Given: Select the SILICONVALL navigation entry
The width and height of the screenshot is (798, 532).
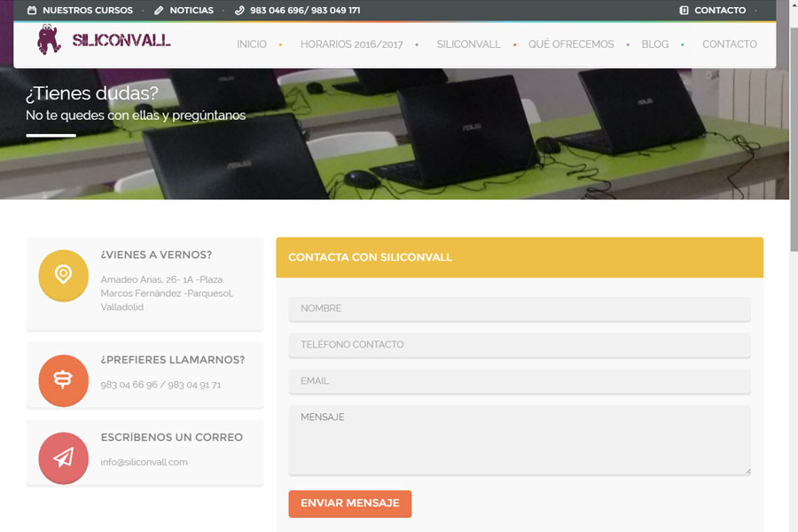Looking at the screenshot, I should pos(468,43).
